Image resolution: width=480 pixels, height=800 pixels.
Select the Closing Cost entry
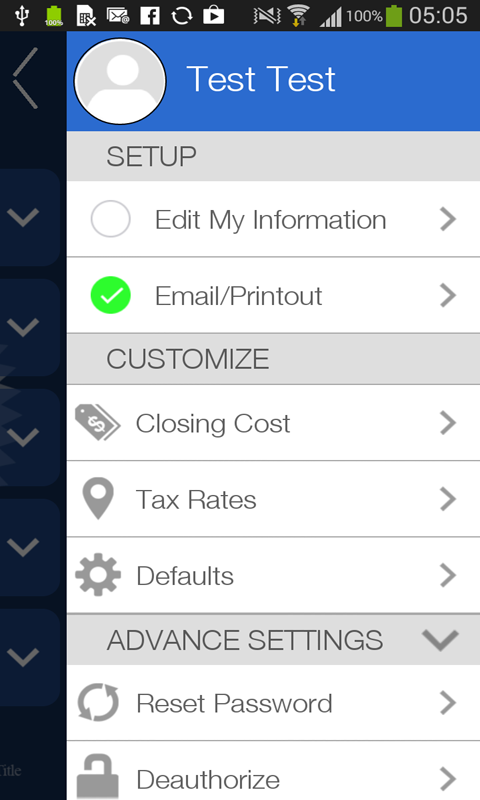click(273, 423)
